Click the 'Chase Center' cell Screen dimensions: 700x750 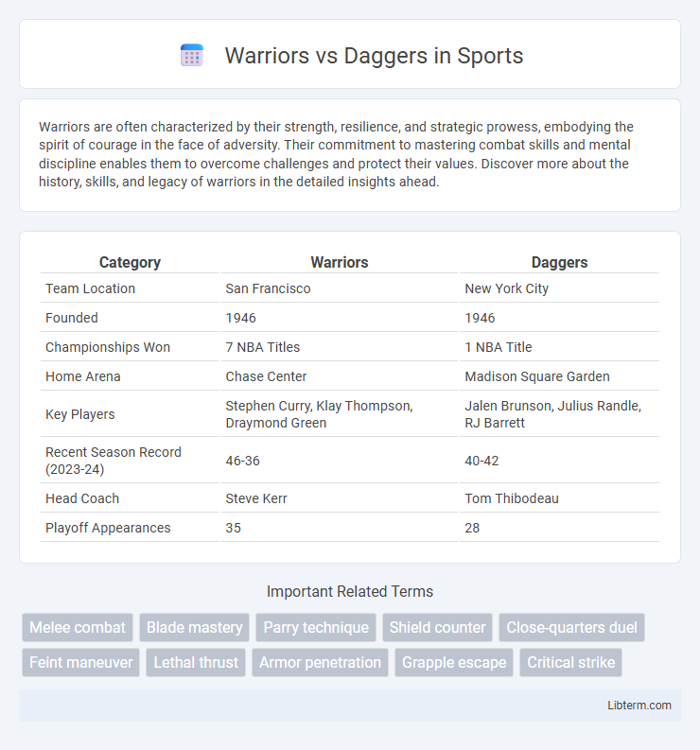coord(340,376)
